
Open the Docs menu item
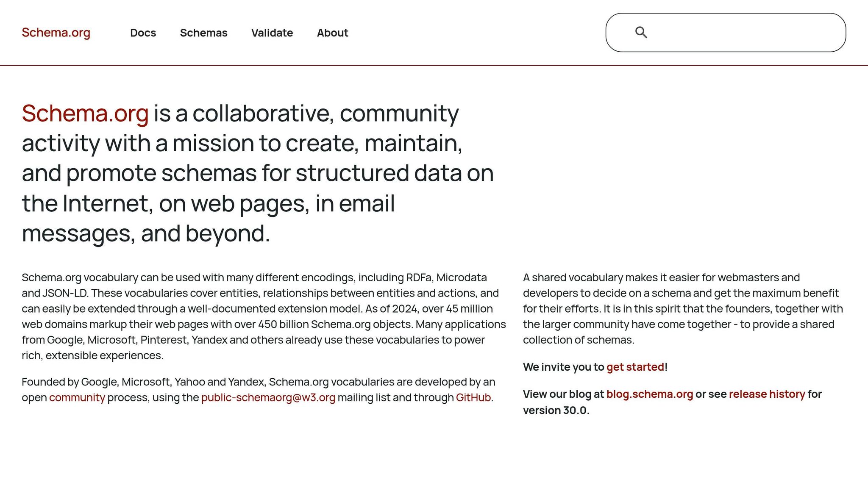[143, 33]
